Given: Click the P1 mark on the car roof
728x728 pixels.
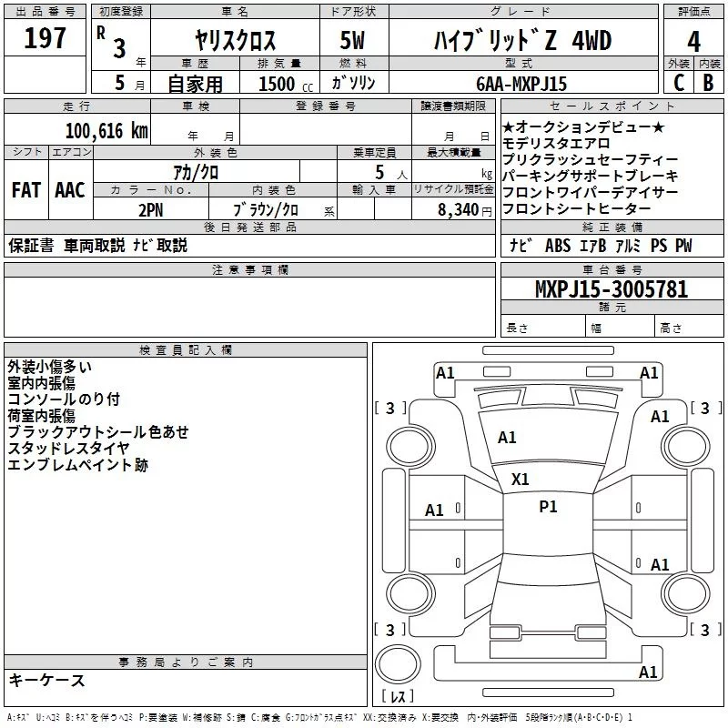Looking at the screenshot, I should point(548,507).
